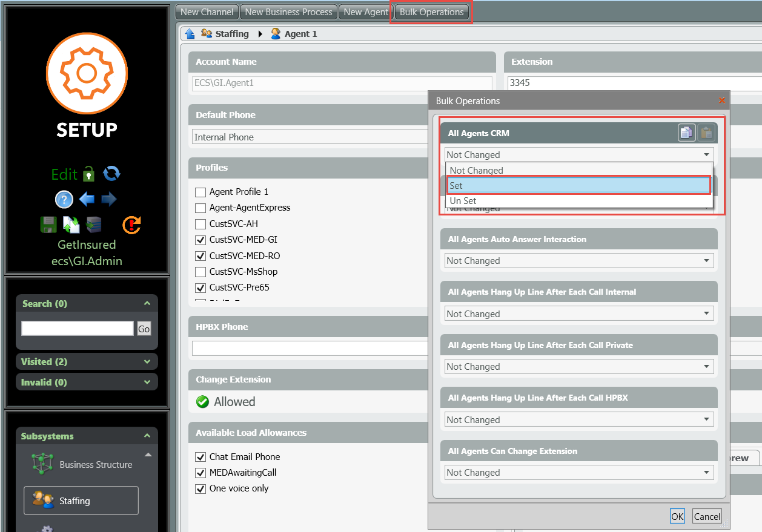Confirm bulk operations with OK
The image size is (762, 532).
pyautogui.click(x=677, y=516)
